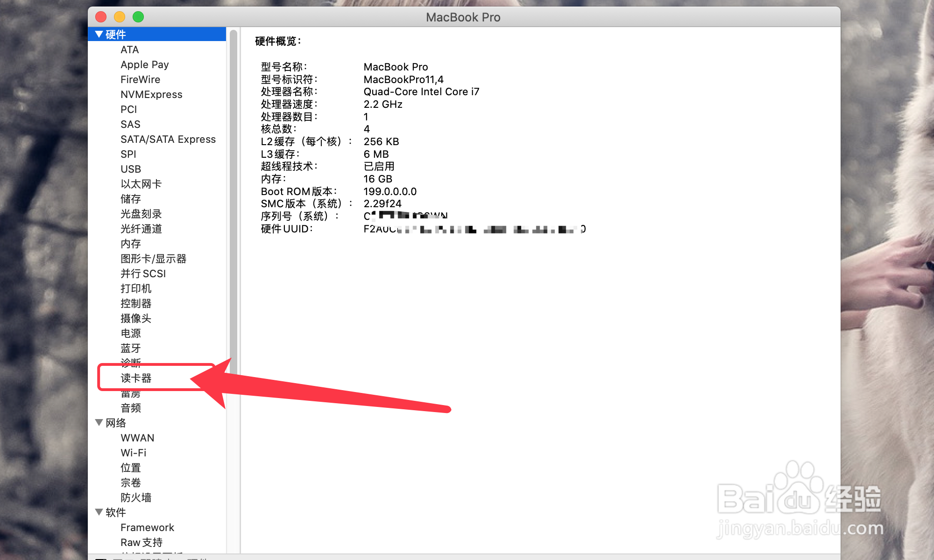Click the Quad-Core Intel Core i7 value
The height and width of the screenshot is (560, 934).
[421, 91]
